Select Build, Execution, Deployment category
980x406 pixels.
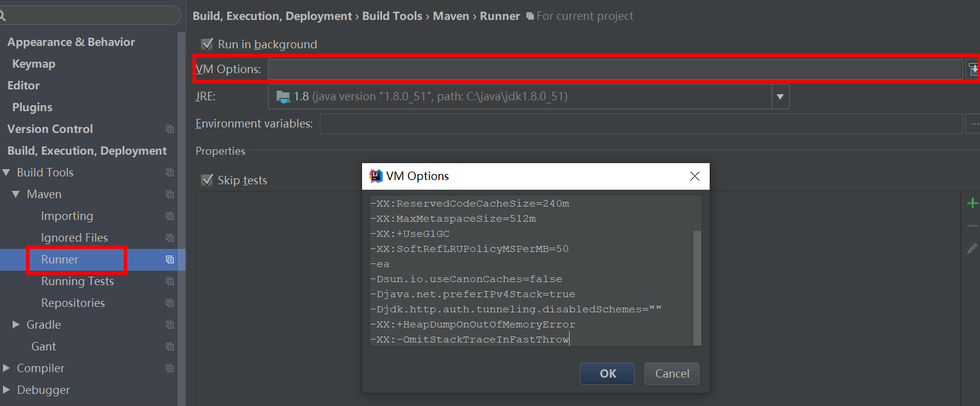87,150
